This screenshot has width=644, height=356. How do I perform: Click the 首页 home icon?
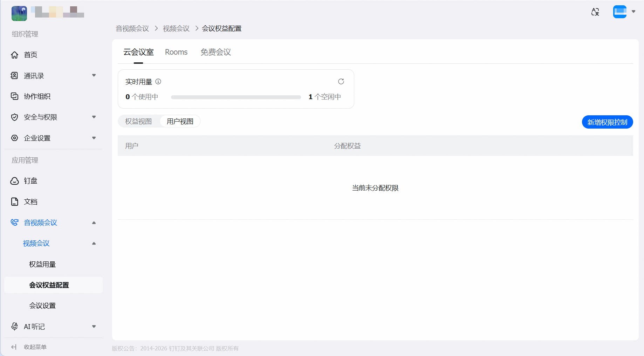(x=14, y=55)
